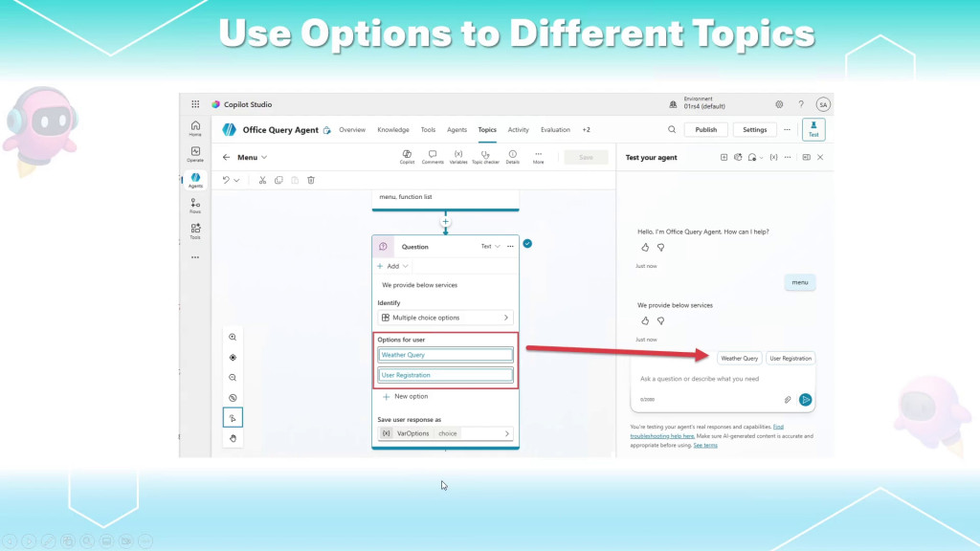Open agent Settings button
This screenshot has width=980, height=551.
[754, 130]
